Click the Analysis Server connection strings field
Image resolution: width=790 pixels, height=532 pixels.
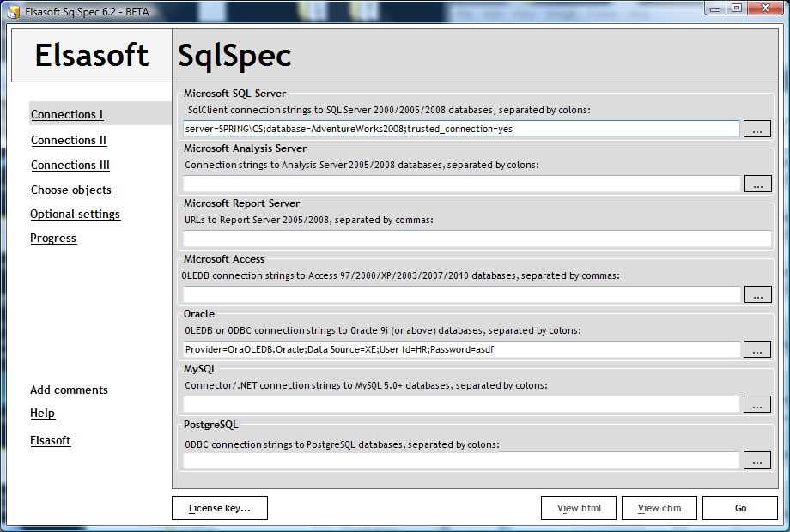coord(461,184)
